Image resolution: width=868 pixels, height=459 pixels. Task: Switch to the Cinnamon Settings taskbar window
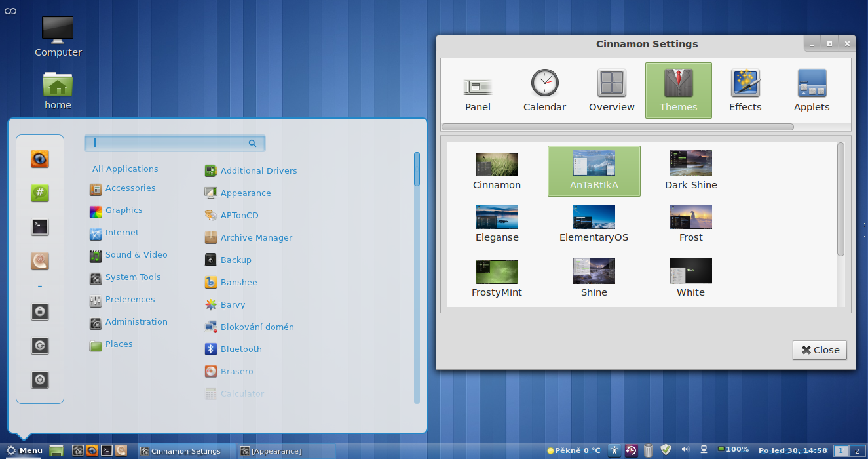[x=185, y=451]
